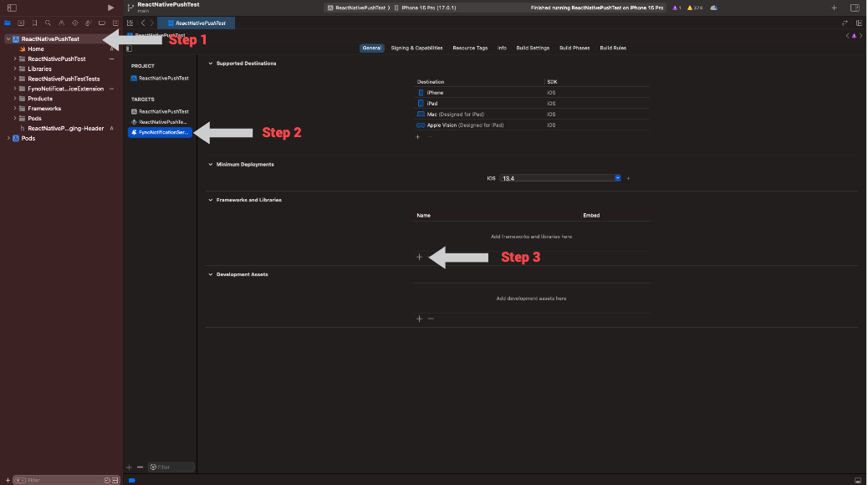Expand the Frameworks folder
Image resolution: width=868 pixels, height=485 pixels.
pos(15,109)
